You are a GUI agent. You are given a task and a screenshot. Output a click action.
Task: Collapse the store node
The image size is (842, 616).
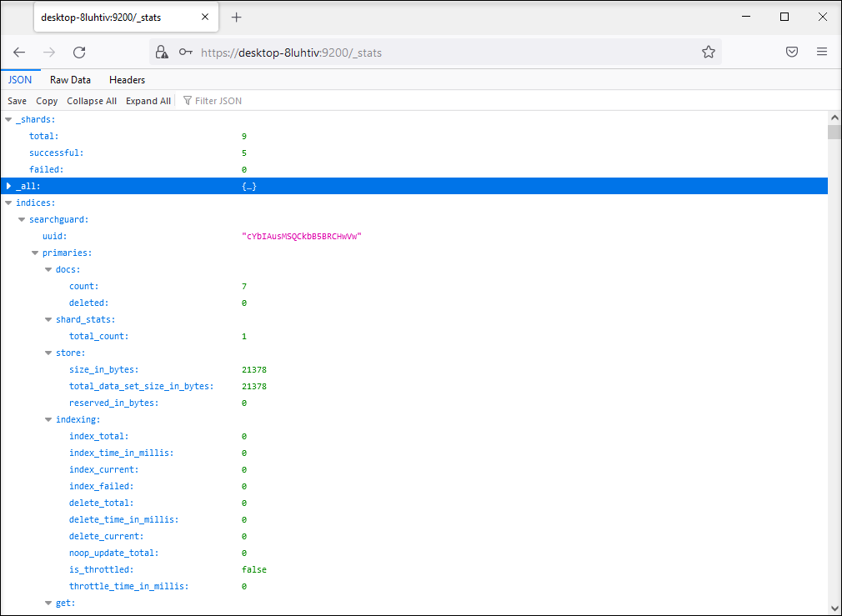[48, 353]
